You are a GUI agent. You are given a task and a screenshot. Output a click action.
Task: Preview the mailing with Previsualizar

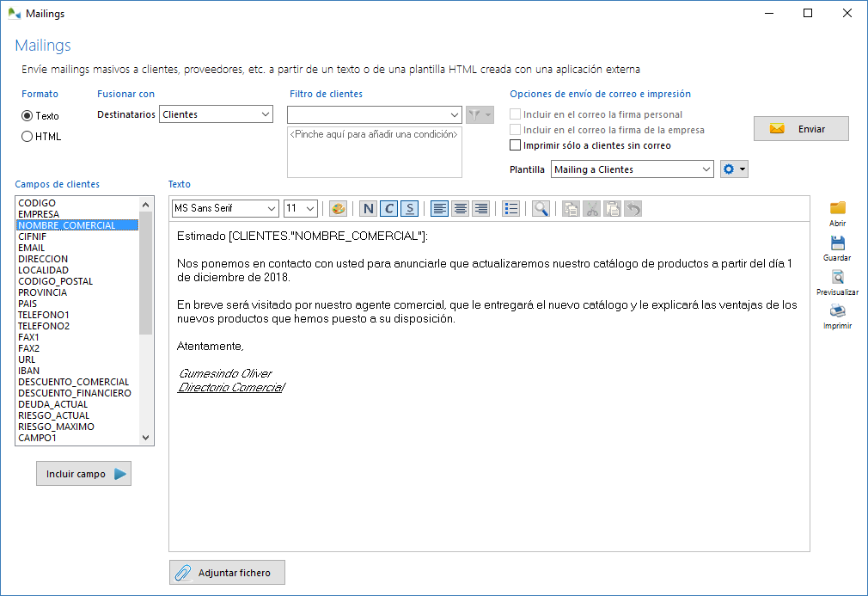point(837,282)
